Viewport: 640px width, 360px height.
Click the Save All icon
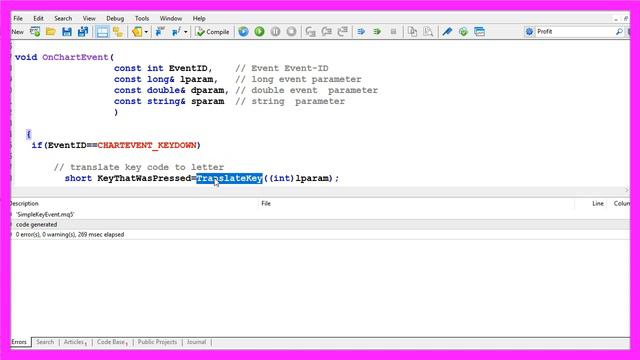point(83,31)
